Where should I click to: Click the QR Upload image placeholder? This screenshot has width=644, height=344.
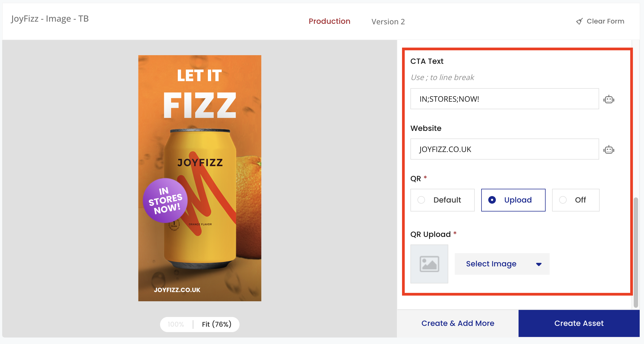[x=429, y=264]
